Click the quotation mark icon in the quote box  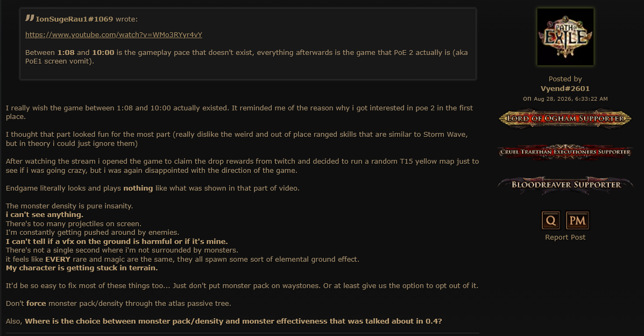point(30,18)
